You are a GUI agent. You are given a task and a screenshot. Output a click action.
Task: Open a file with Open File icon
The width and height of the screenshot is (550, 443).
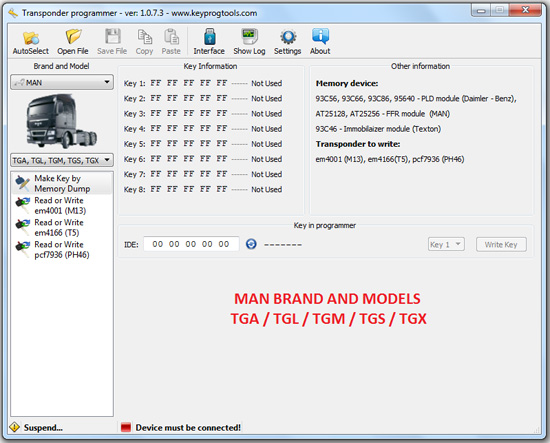[73, 42]
